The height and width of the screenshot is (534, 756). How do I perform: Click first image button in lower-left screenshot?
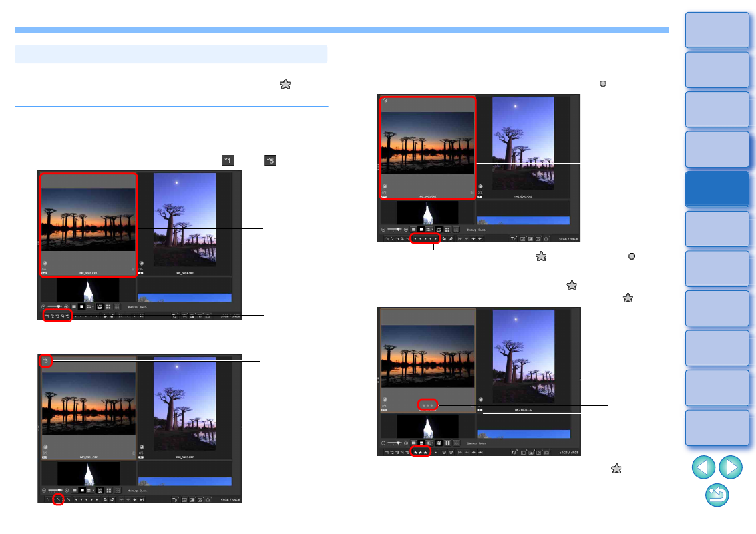pyautogui.click(x=121, y=500)
